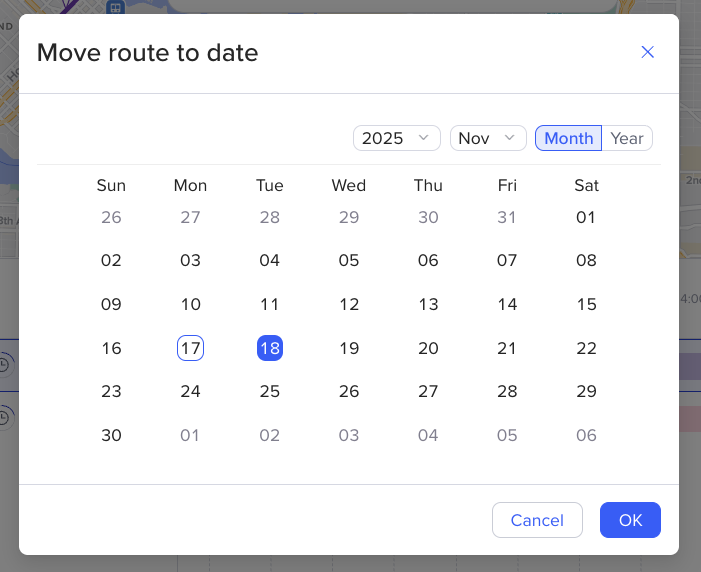This screenshot has height=572, width=701.
Task: Select Saturday November 01
Action: 586,217
